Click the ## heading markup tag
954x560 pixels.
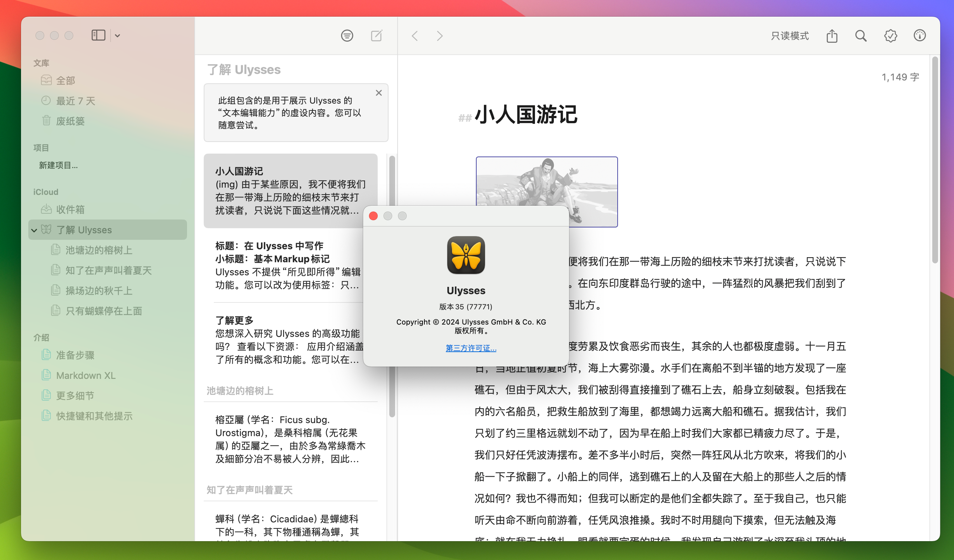tap(465, 118)
